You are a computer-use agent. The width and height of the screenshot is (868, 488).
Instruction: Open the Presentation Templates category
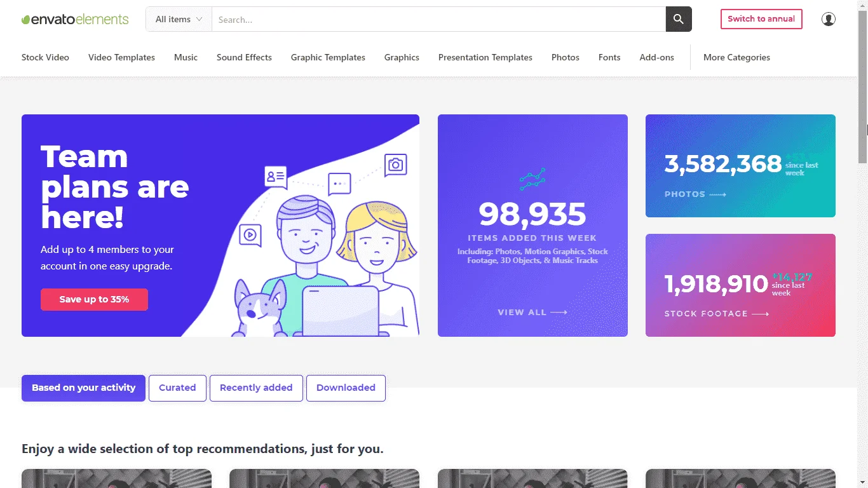485,57
